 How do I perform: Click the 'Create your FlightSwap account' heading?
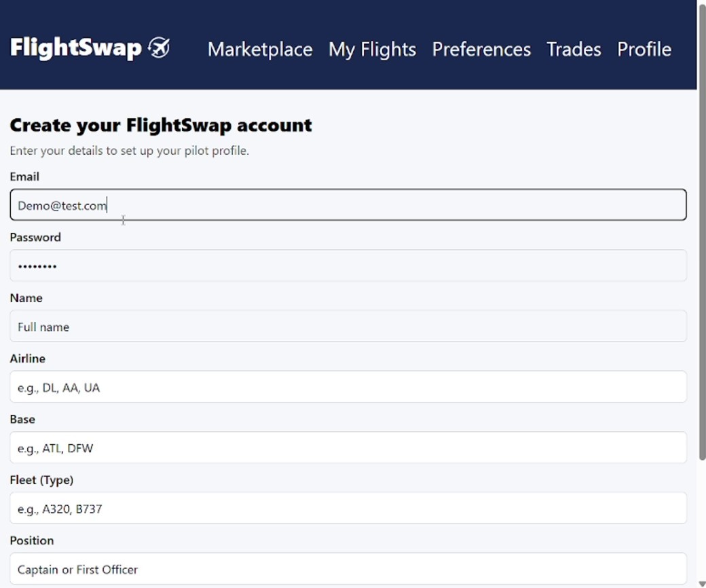(x=161, y=125)
